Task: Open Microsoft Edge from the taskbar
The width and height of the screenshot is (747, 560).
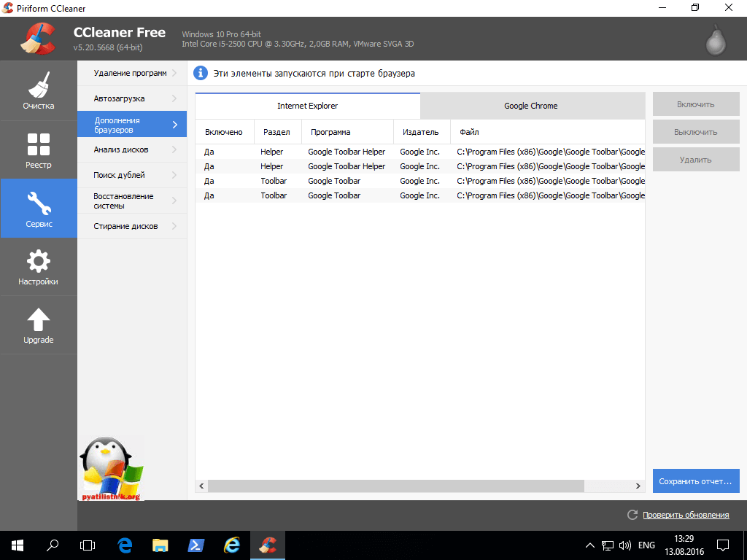Action: [x=124, y=545]
